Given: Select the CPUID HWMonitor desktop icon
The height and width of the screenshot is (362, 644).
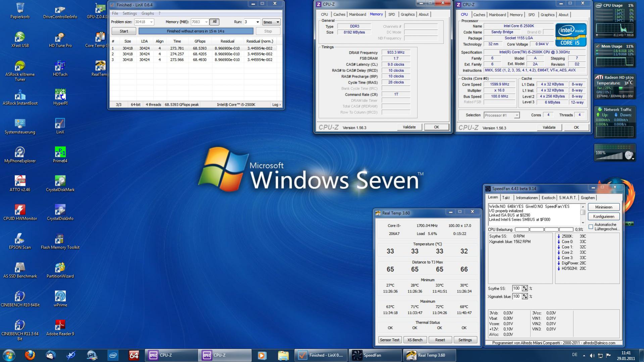Looking at the screenshot, I should pyautogui.click(x=20, y=213).
